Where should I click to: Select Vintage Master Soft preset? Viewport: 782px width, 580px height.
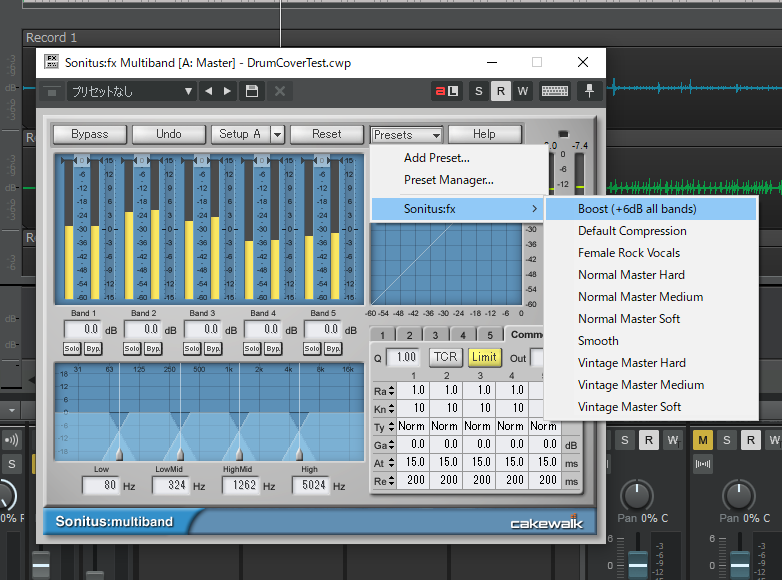coord(651,406)
